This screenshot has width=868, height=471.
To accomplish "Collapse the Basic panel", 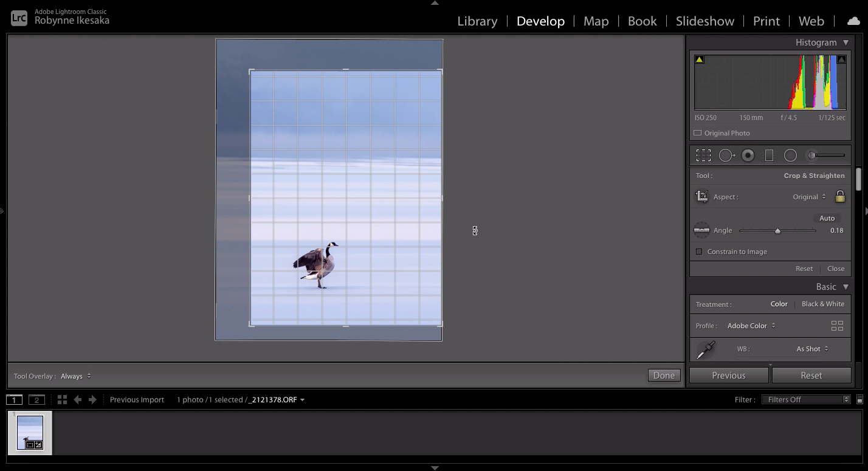I will point(846,287).
